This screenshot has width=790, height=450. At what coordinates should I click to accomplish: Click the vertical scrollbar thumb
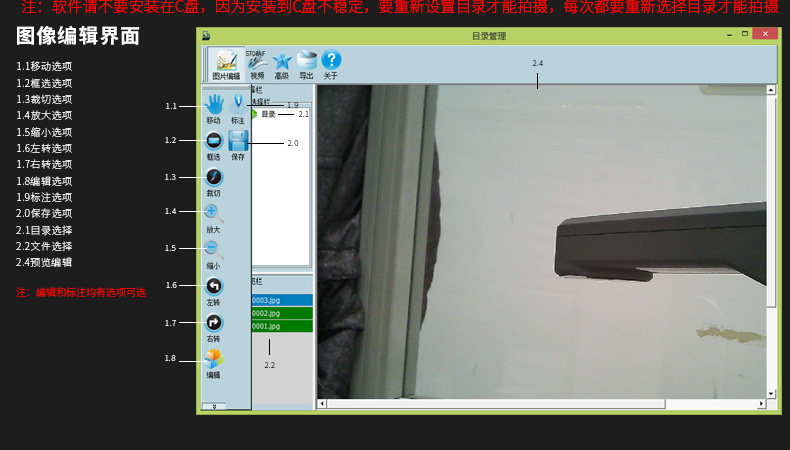(771, 201)
